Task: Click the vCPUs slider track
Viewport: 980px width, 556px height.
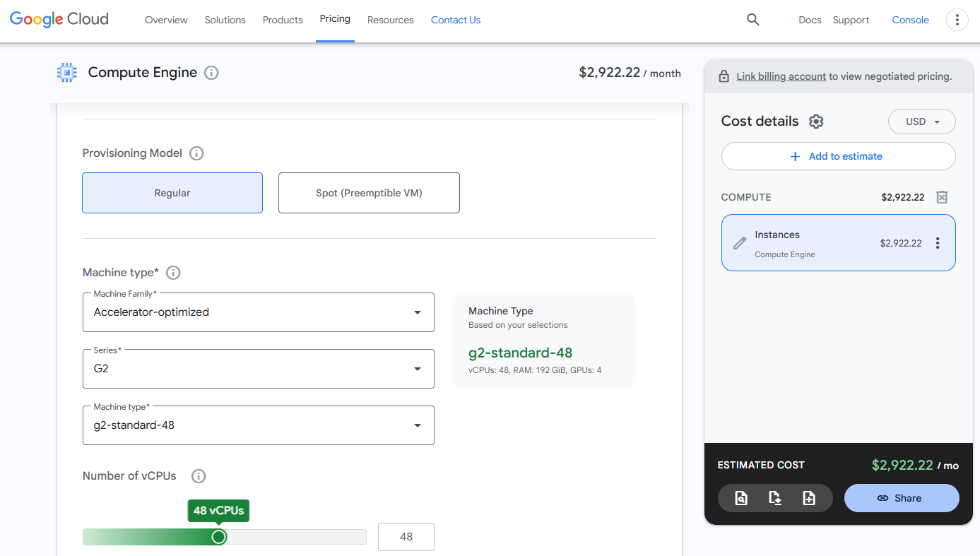Action: (225, 537)
